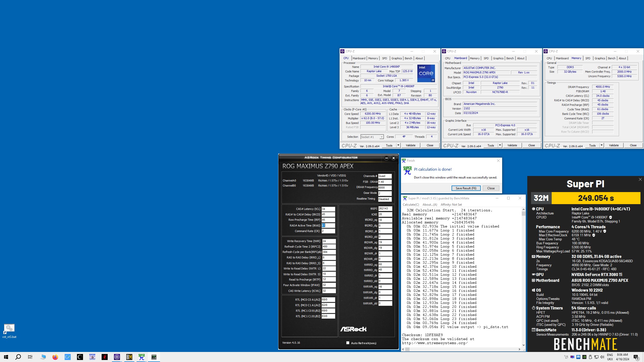Click the network tray icon
The image size is (644, 362).
pyautogui.click(x=596, y=357)
